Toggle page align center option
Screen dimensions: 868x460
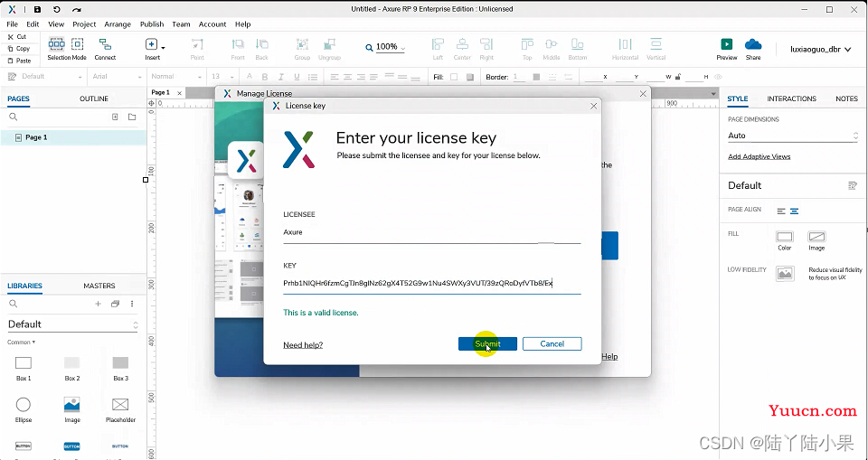coord(795,211)
